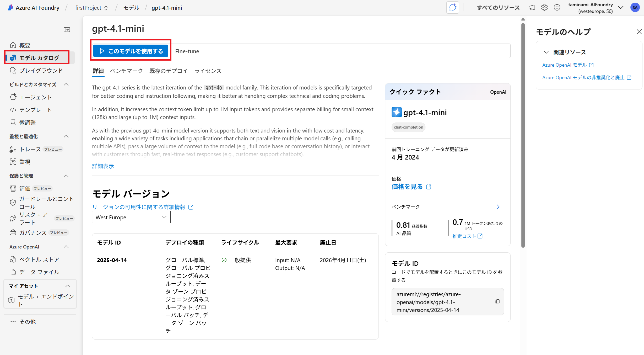This screenshot has height=355, width=644.
Task: Click model version 2025-04-14 row
Action: coord(235,295)
